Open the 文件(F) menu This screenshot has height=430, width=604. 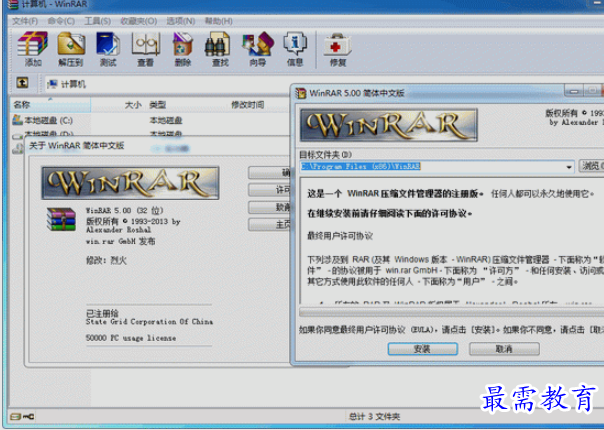click(x=25, y=21)
